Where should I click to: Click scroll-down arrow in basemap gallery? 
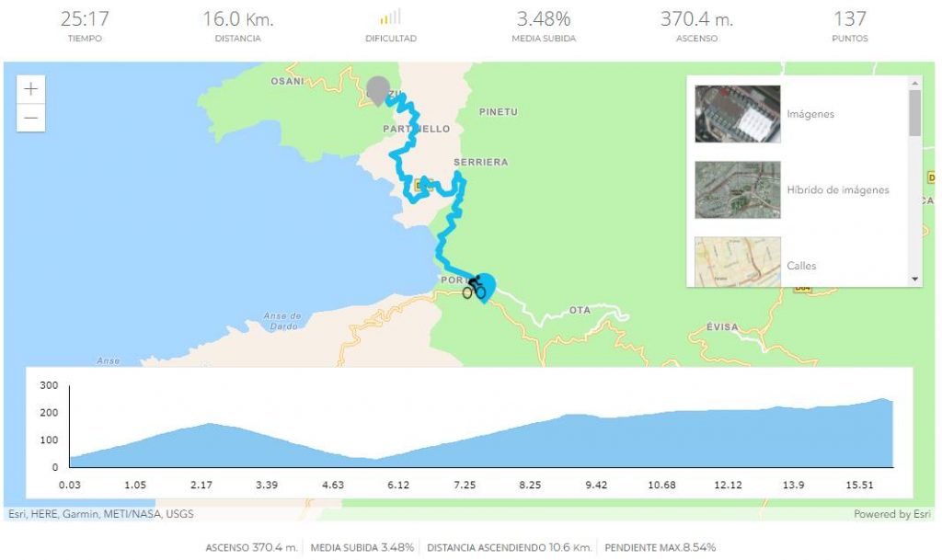coord(915,279)
